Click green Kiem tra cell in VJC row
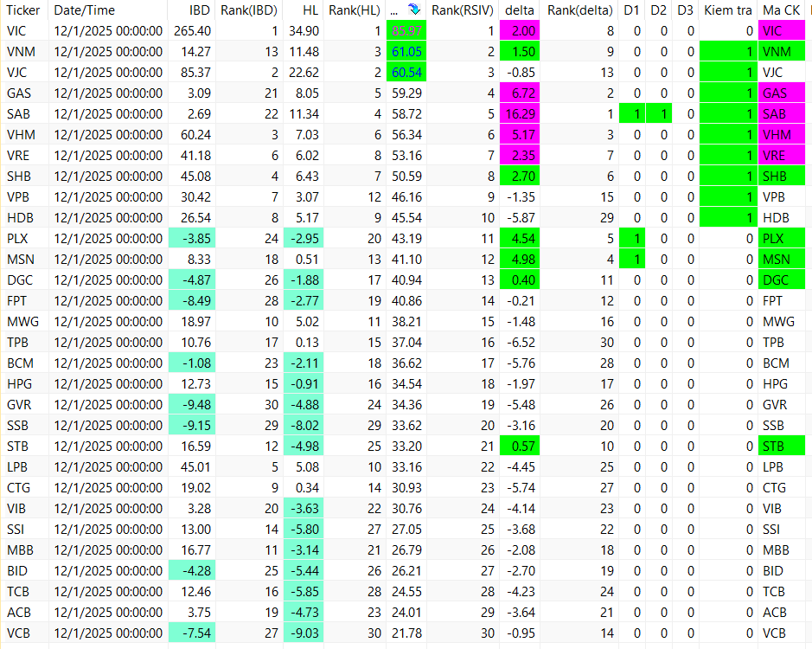Image resolution: width=812 pixels, height=649 pixels. pos(728,72)
